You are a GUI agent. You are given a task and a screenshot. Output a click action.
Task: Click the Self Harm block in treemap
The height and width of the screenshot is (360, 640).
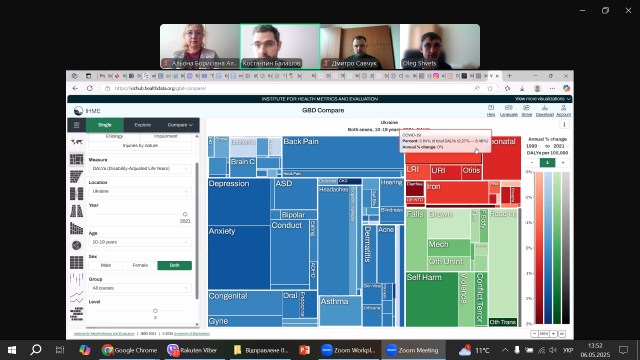coord(431,299)
